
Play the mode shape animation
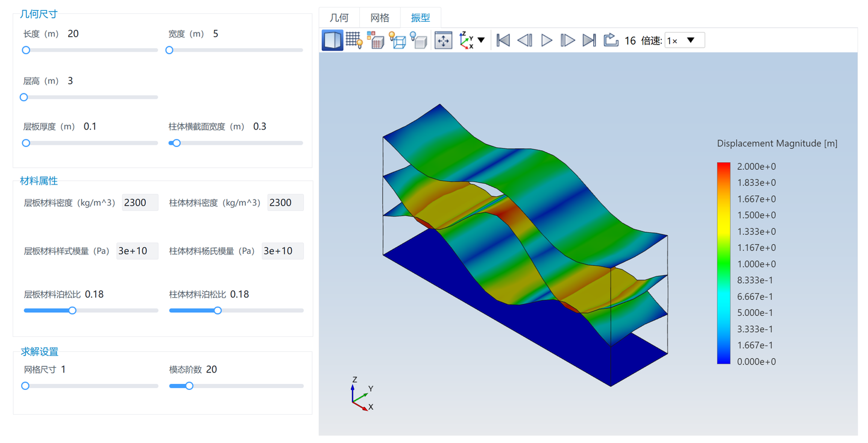(547, 40)
